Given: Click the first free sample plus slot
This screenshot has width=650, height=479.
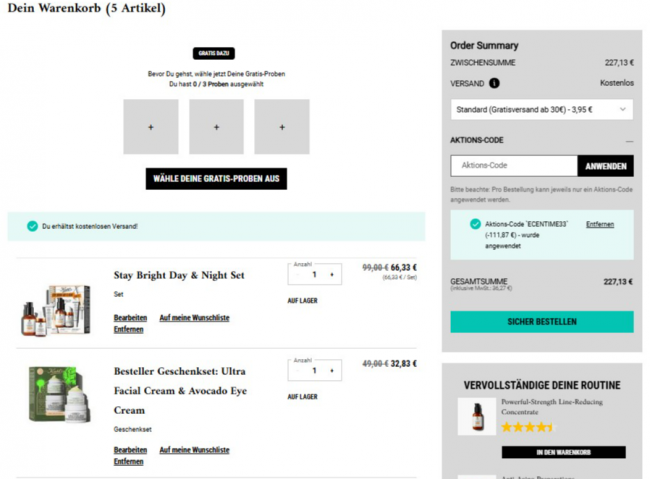Looking at the screenshot, I should 151,127.
